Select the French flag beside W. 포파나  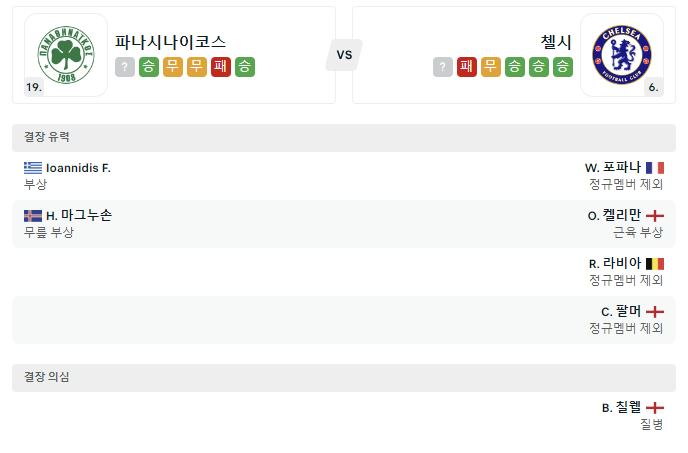pos(655,168)
